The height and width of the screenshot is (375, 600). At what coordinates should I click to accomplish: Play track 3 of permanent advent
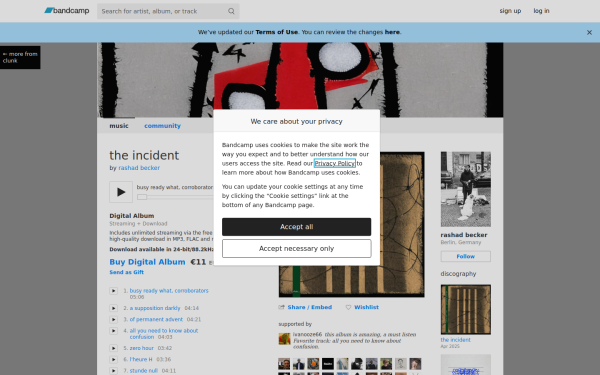[114, 320]
